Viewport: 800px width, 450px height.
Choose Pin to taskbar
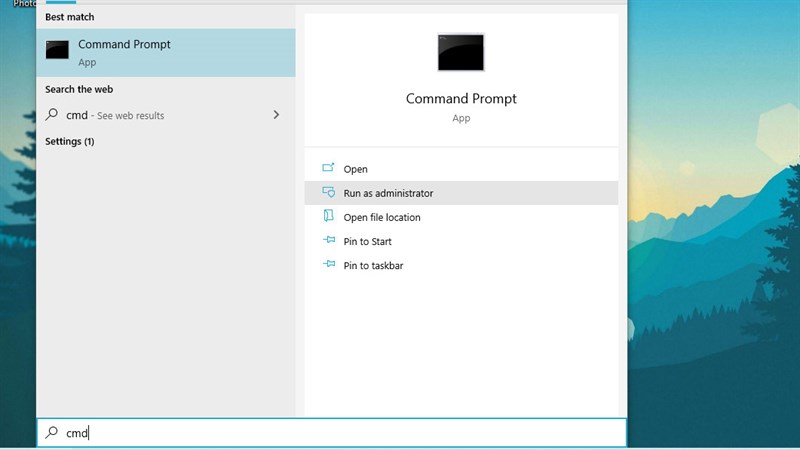pyautogui.click(x=461, y=265)
